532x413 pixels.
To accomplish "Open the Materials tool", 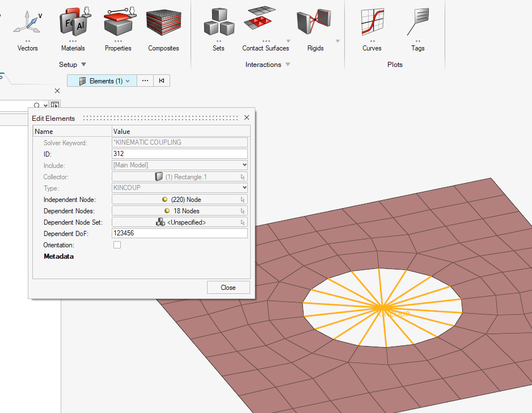I will [x=73, y=30].
